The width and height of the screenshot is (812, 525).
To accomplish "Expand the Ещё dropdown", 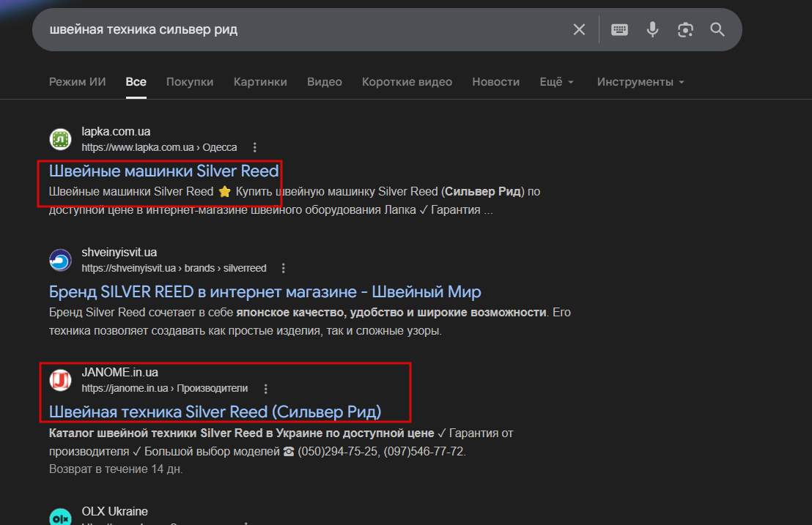I will click(x=557, y=82).
